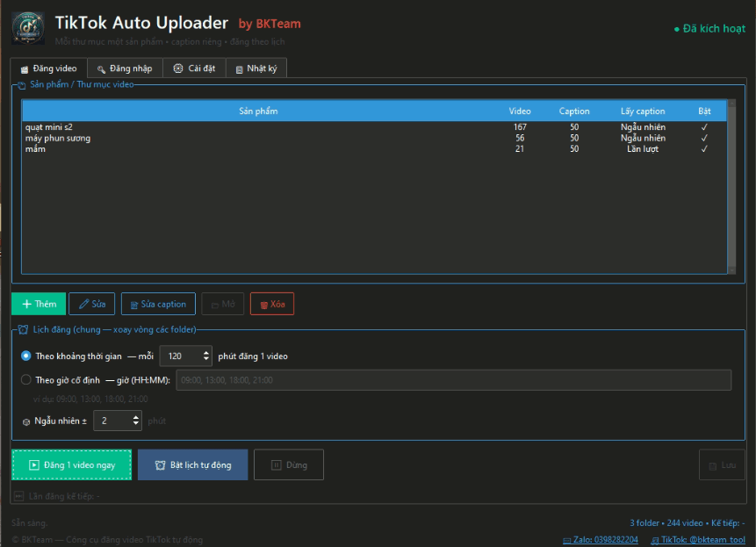Image resolution: width=756 pixels, height=547 pixels.
Task: Click the video count 21 cell
Action: pyautogui.click(x=519, y=149)
